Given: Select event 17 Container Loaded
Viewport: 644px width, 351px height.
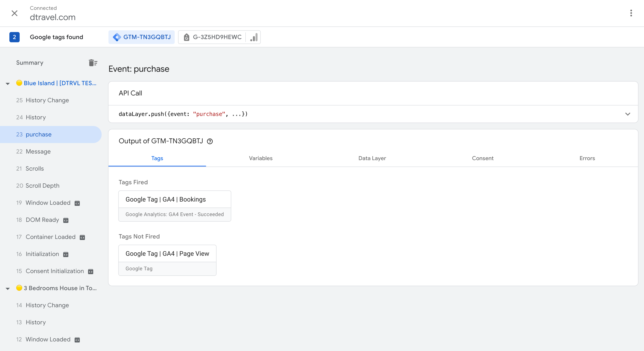Looking at the screenshot, I should tap(51, 237).
